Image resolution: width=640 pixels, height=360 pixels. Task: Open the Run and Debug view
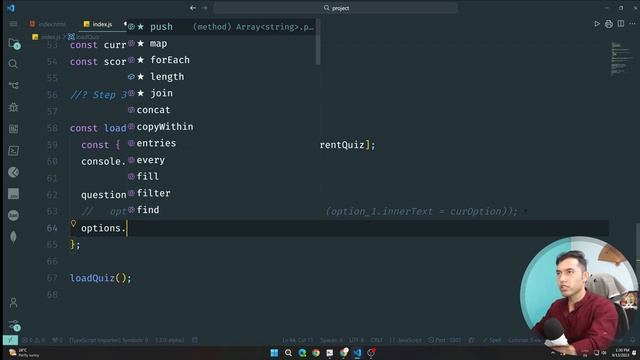(13, 107)
